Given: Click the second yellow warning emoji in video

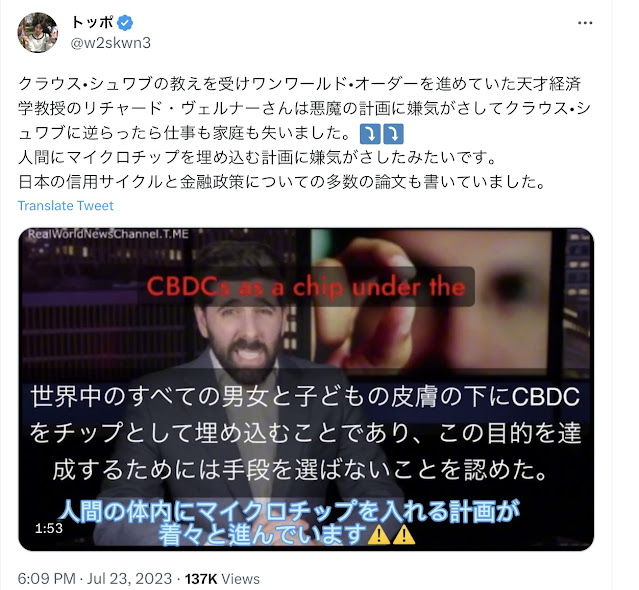Looking at the screenshot, I should (404, 535).
